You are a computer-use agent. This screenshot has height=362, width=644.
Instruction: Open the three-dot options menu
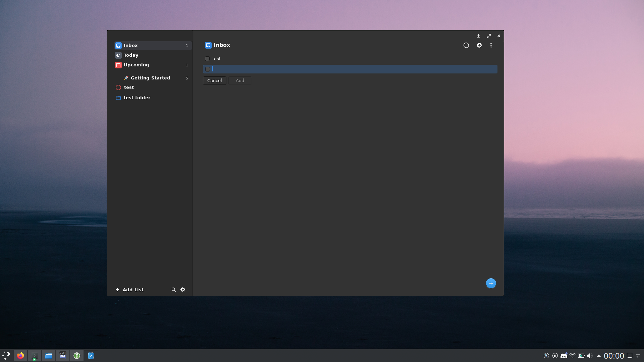[x=491, y=45]
